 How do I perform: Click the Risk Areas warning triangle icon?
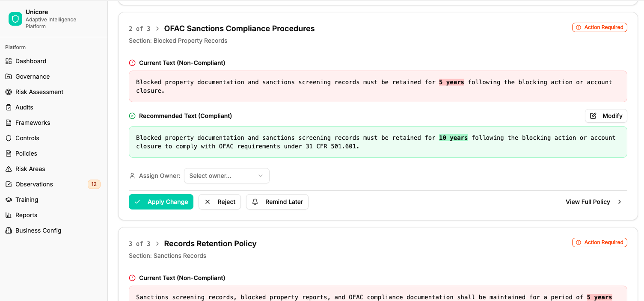(9, 169)
